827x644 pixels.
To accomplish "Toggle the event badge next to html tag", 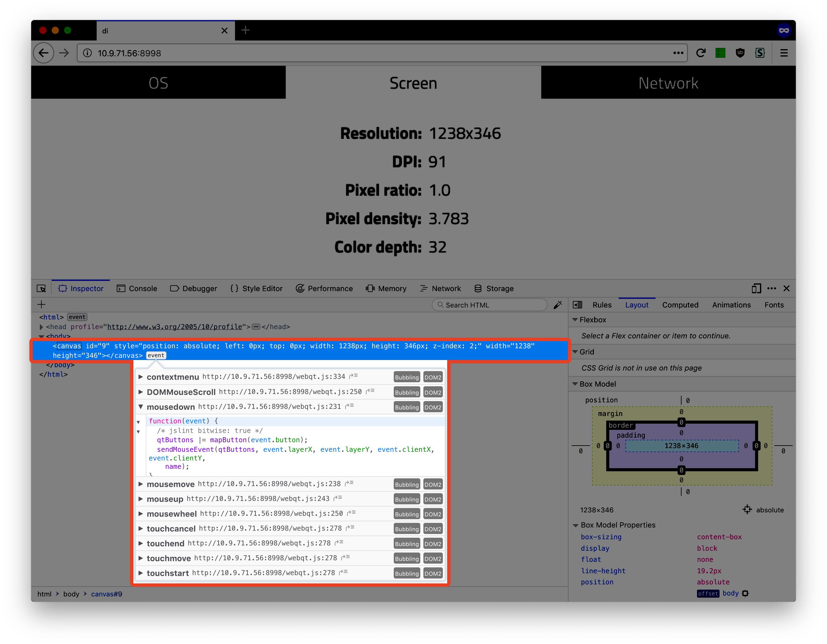I will [77, 317].
